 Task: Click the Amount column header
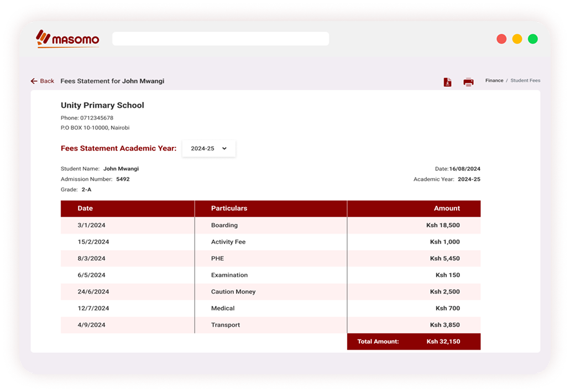click(x=446, y=208)
